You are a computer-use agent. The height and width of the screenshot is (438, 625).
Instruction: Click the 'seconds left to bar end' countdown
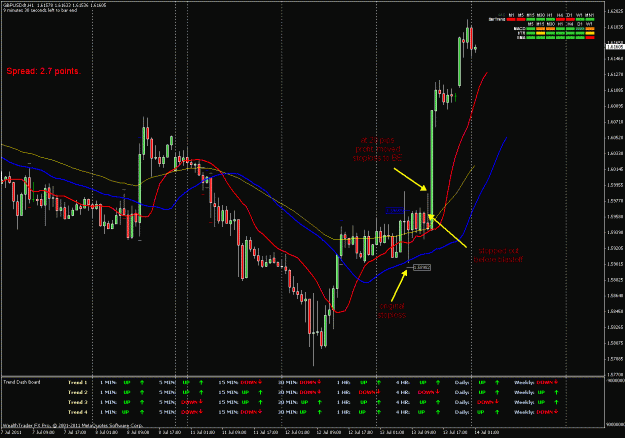(40, 10)
